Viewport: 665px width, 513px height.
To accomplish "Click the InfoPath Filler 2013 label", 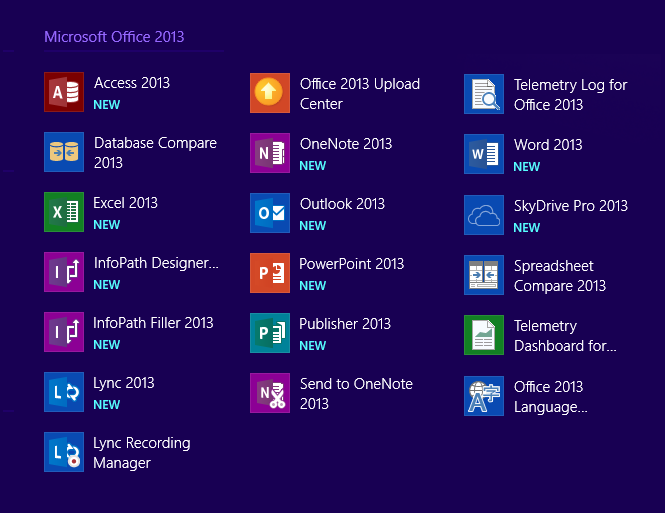I will click(153, 323).
